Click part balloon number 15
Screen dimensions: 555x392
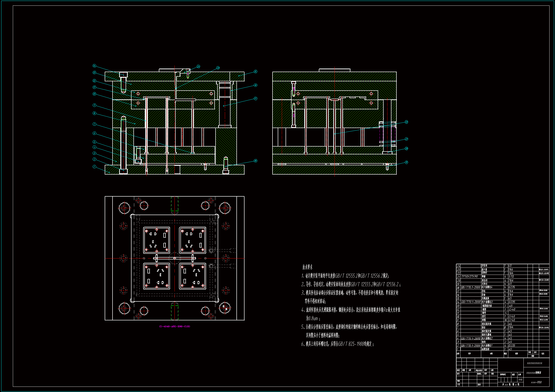(x=255, y=71)
